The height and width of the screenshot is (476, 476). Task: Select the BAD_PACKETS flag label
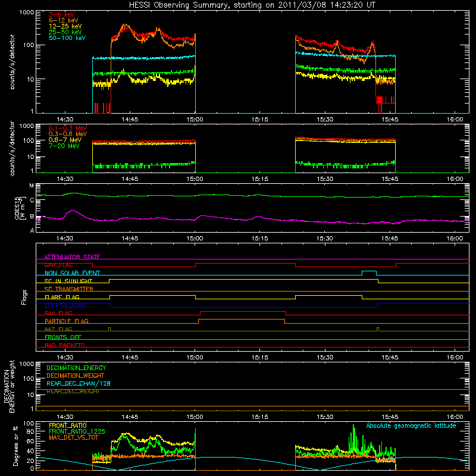tap(65, 345)
